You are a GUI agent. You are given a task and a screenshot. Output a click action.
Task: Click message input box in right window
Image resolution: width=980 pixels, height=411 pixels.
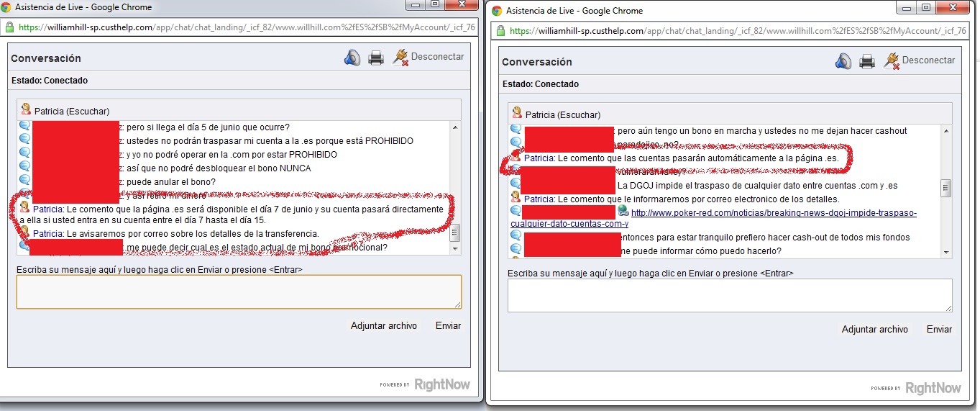(730, 295)
